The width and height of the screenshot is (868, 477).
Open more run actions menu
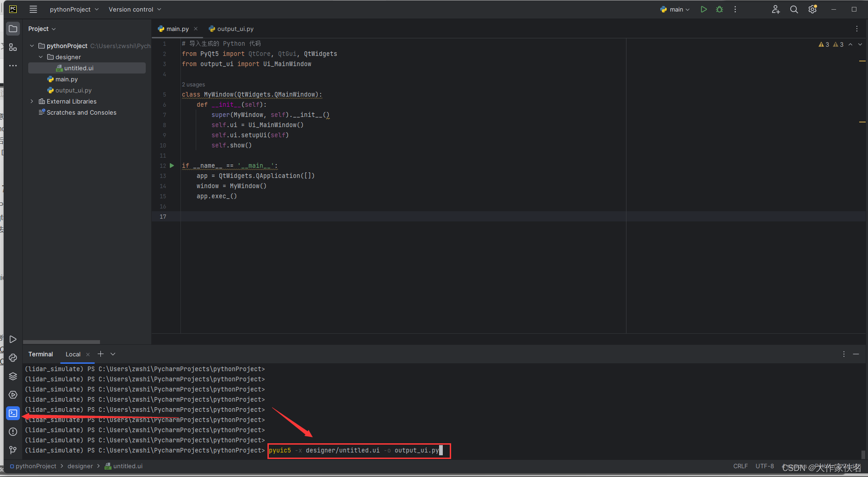click(735, 9)
